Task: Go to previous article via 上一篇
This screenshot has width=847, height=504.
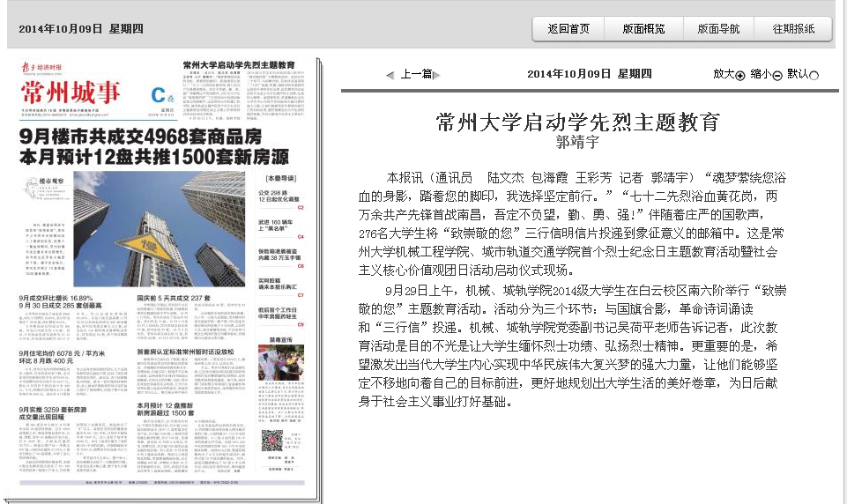Action: coord(415,74)
